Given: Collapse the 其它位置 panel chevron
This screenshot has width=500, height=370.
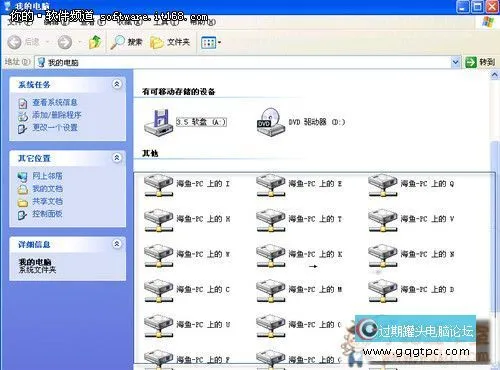Looking at the screenshot, I should coord(117,157).
